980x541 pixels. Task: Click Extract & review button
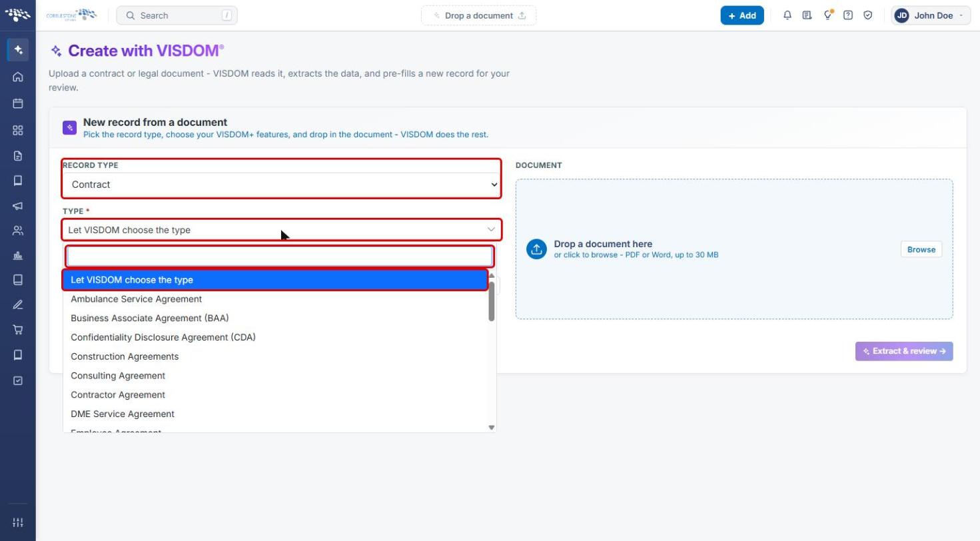pyautogui.click(x=904, y=351)
